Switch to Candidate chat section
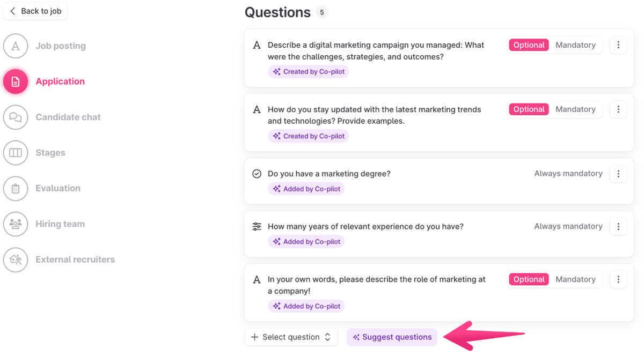Screen dimensions: 644x356 pos(68,117)
